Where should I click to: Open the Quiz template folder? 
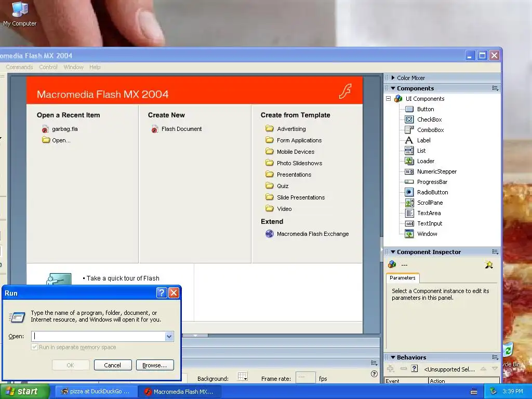[x=277, y=186]
